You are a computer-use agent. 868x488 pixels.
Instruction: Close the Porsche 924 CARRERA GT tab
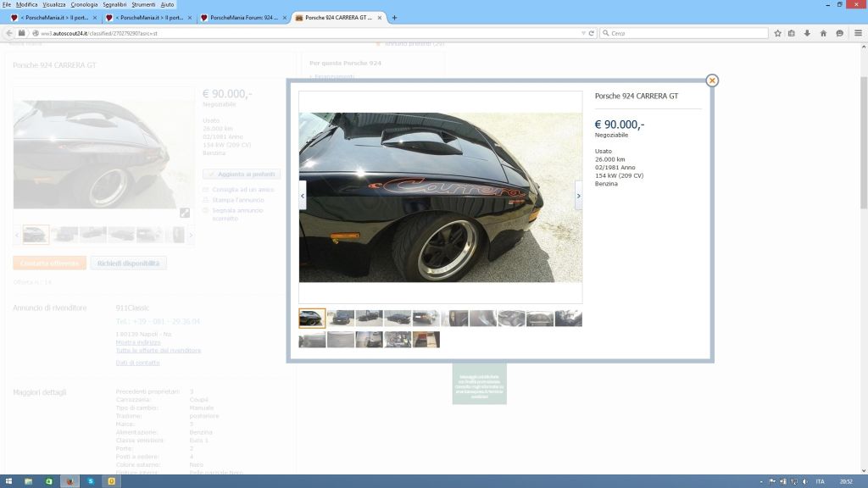pyautogui.click(x=380, y=18)
